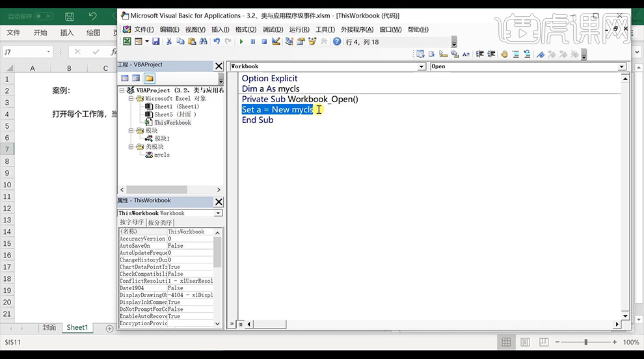Open the 工具(T) menu
The height and width of the screenshot is (359, 644).
click(325, 29)
